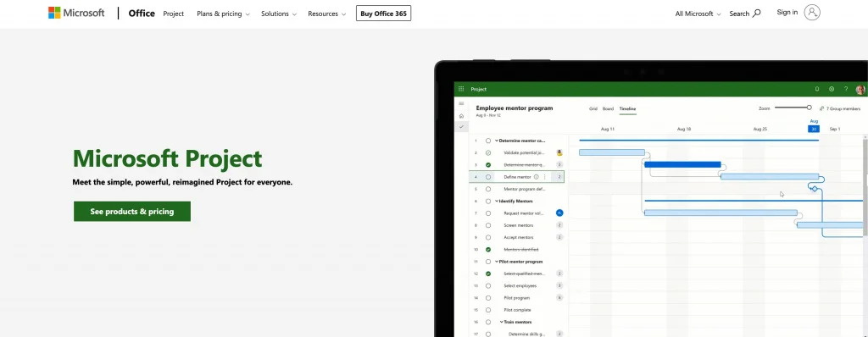Collapse the Train mentors group
The image size is (868, 337).
pyautogui.click(x=502, y=322)
